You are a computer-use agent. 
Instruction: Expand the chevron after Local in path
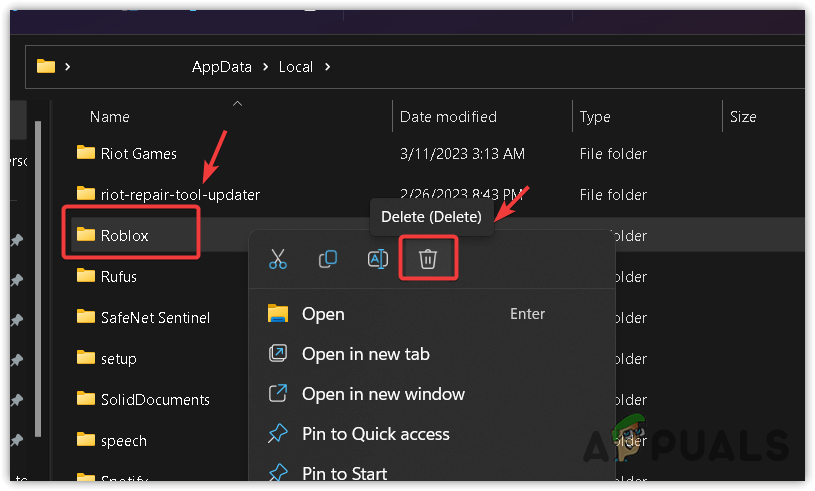tap(329, 67)
